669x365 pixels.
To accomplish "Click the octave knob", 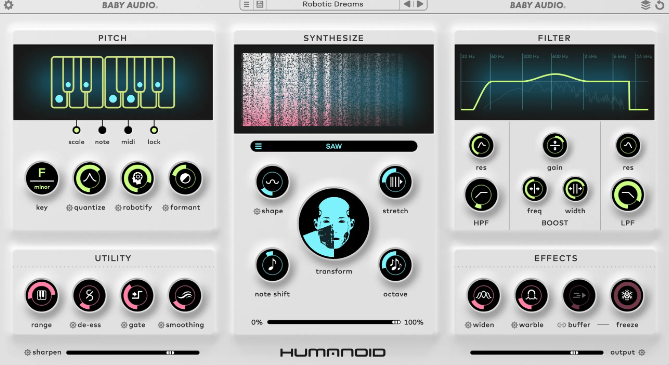I will pyautogui.click(x=395, y=265).
